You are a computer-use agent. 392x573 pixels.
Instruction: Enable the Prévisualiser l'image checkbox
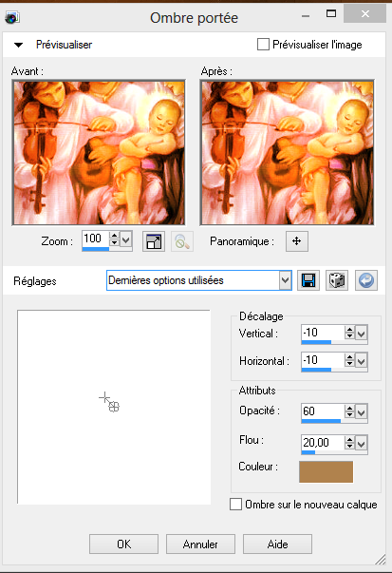(x=263, y=45)
